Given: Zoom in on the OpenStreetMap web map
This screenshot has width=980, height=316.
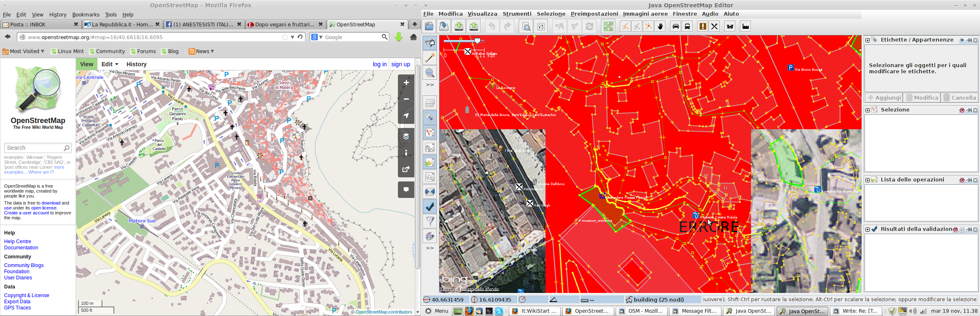Looking at the screenshot, I should pos(406,83).
